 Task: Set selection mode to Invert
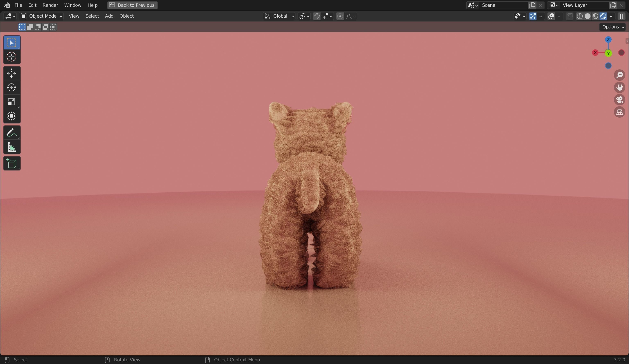click(45, 27)
